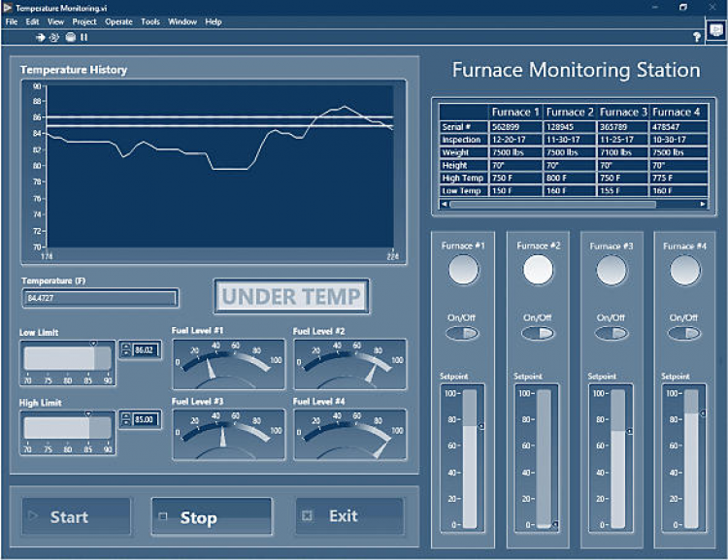Click the Serial # row header
The width and height of the screenshot is (728, 560).
point(464,127)
